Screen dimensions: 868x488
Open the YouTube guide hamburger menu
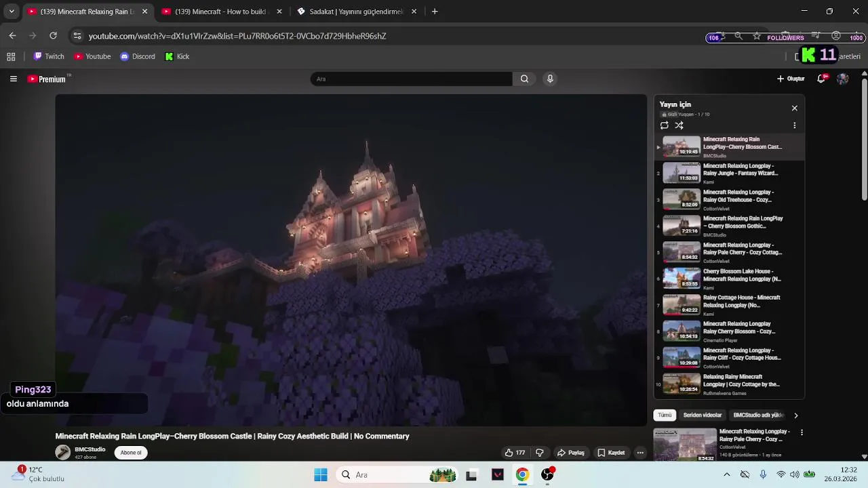point(13,79)
